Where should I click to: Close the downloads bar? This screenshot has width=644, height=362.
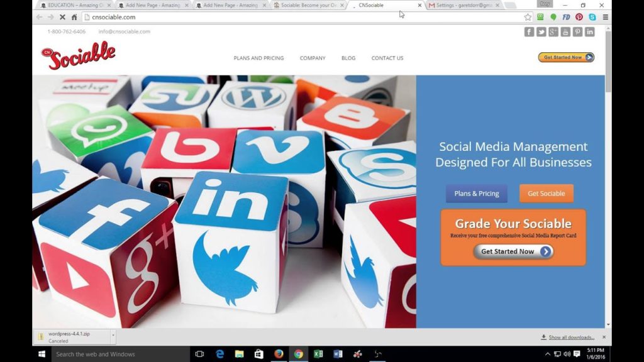click(604, 337)
